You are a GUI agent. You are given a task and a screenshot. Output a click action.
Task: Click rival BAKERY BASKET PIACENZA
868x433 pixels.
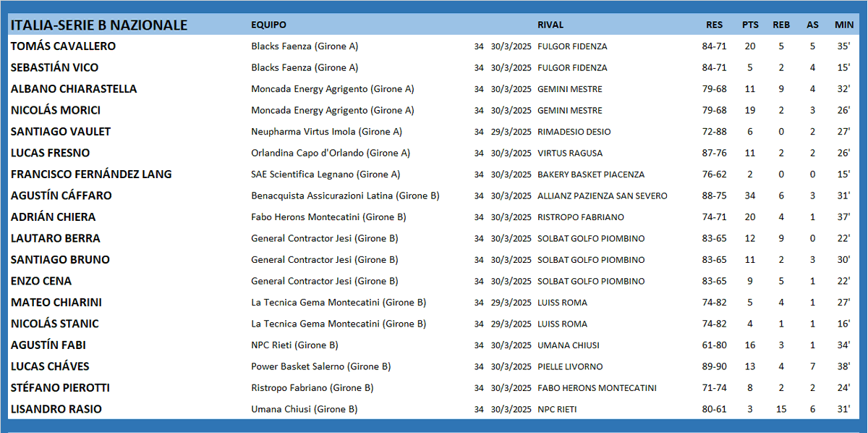(x=591, y=175)
